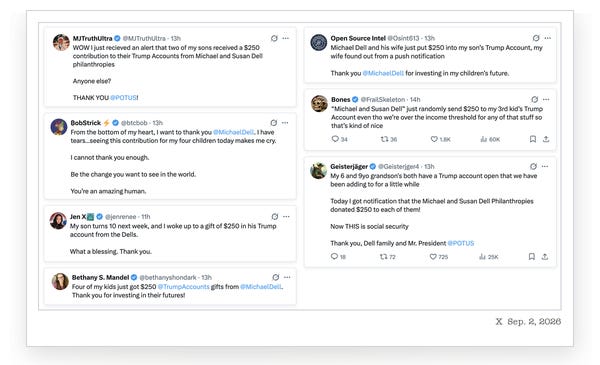Open Open Source Intel's profile avatar
Viewport: 600px width, 365px height.
click(318, 42)
